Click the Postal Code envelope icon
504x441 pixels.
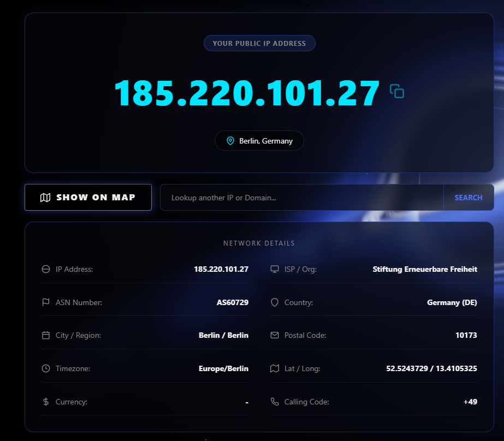[x=275, y=335]
